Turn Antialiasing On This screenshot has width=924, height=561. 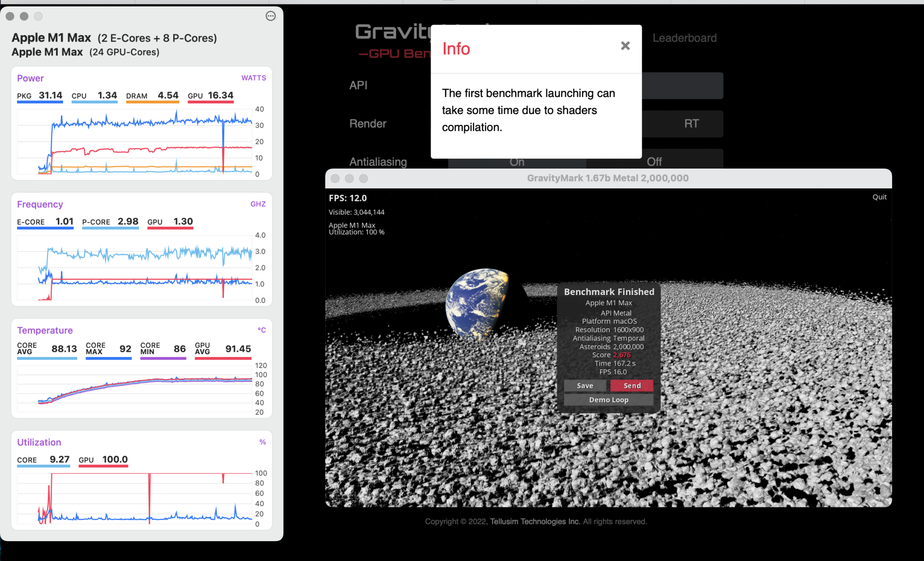click(517, 162)
